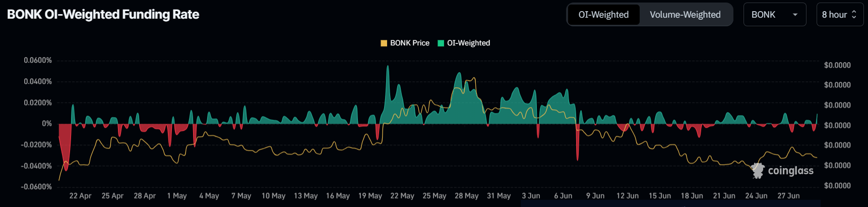Click the 1 May date label
This screenshot has width=868, height=207.
pyautogui.click(x=177, y=196)
